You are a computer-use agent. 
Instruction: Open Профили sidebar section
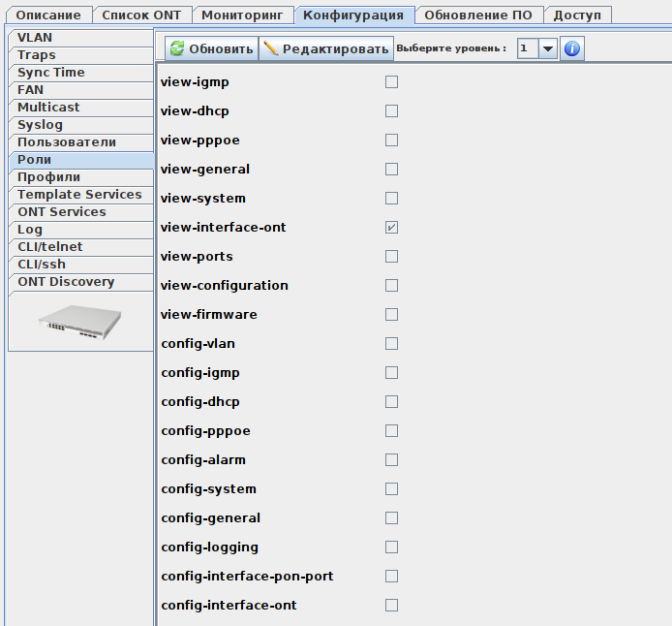tap(80, 177)
